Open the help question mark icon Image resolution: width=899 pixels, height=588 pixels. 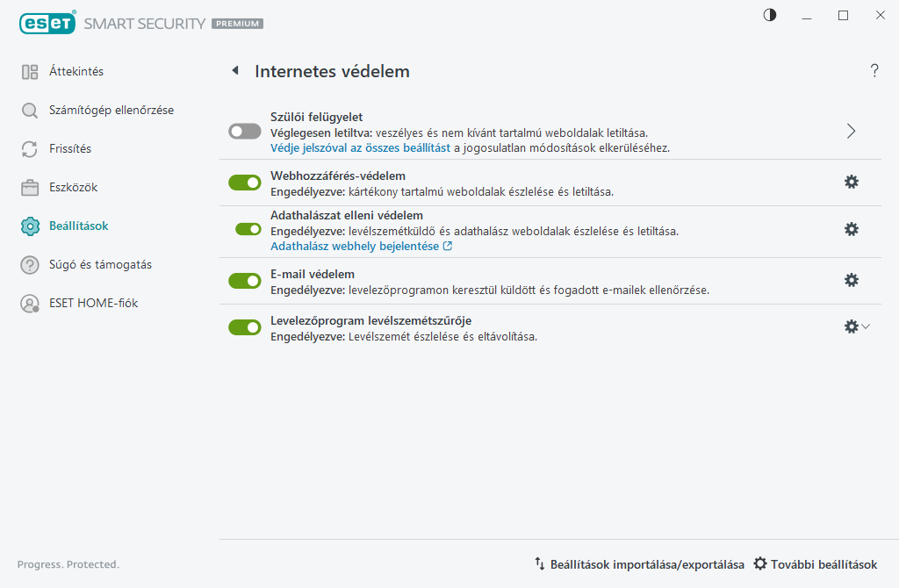pos(874,71)
